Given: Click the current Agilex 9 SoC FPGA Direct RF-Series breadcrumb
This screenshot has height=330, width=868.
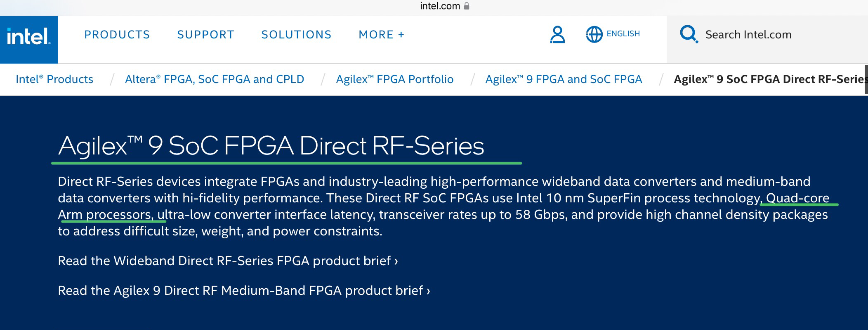Looking at the screenshot, I should tap(770, 79).
